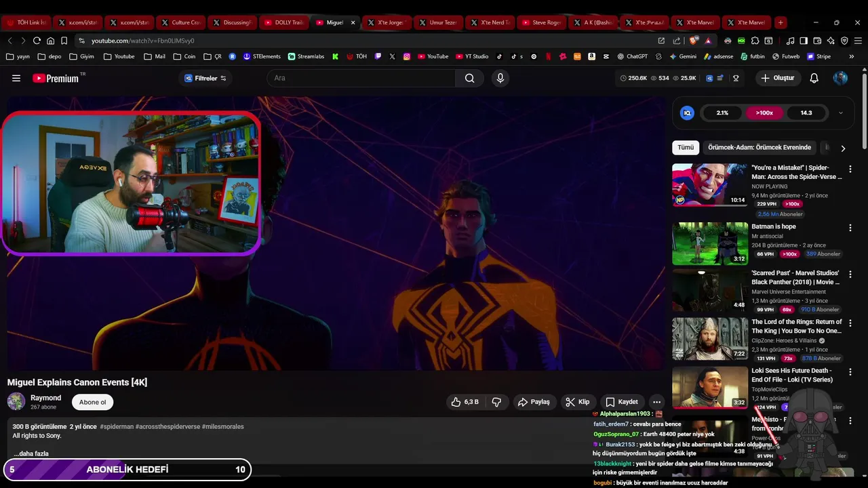Open You're a Mistake video thumbnail

(710, 184)
